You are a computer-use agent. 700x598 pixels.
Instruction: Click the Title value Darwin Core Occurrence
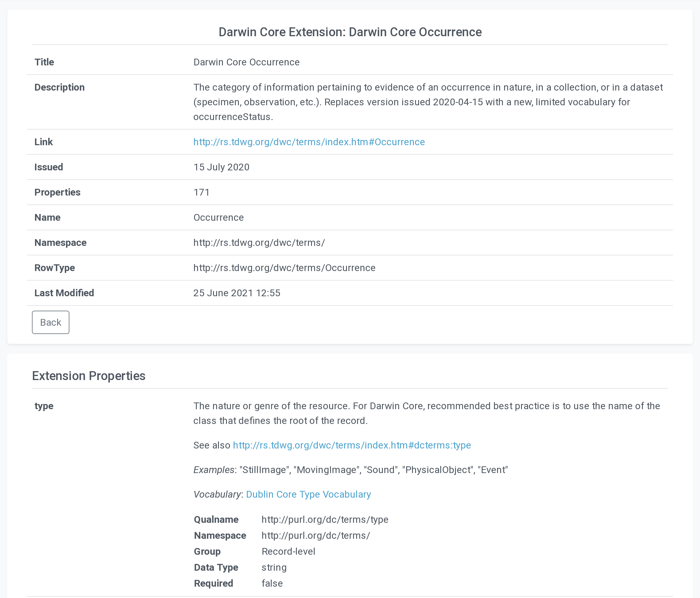(x=246, y=62)
